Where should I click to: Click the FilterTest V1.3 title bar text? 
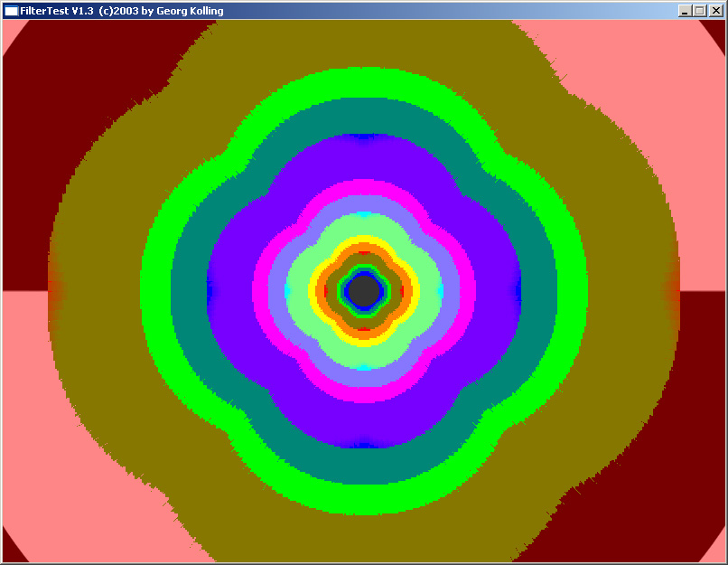[122, 11]
